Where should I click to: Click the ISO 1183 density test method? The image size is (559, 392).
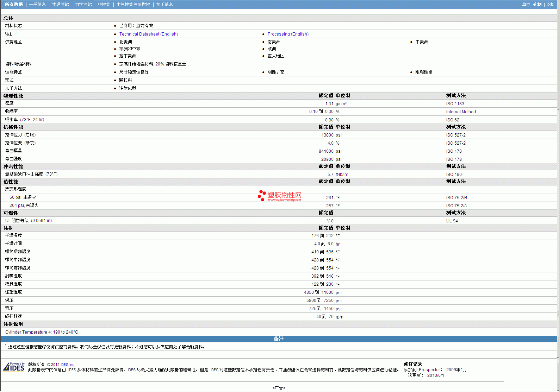(x=455, y=104)
